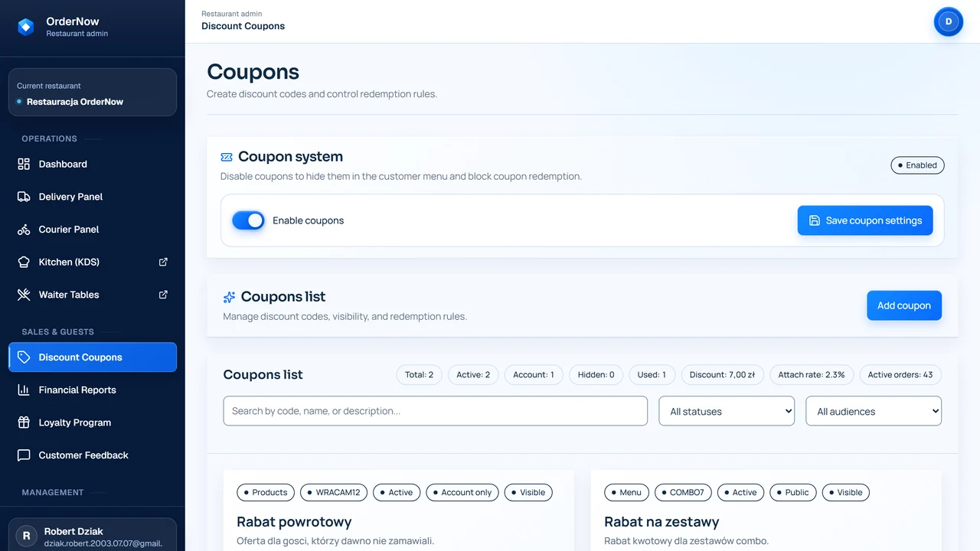Click the R avatar for Robert Dziak
Image resolution: width=980 pixels, height=551 pixels.
27,536
